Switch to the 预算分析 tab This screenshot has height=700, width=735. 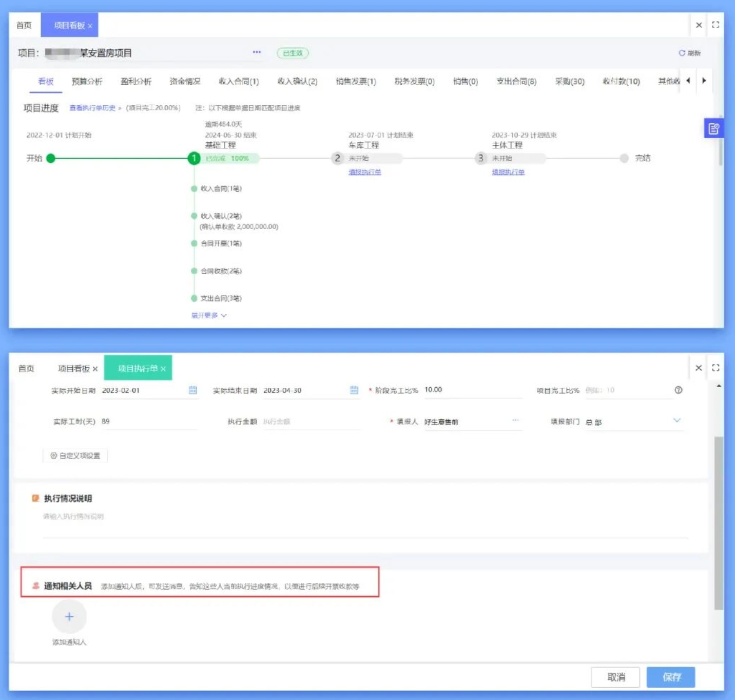click(x=87, y=81)
